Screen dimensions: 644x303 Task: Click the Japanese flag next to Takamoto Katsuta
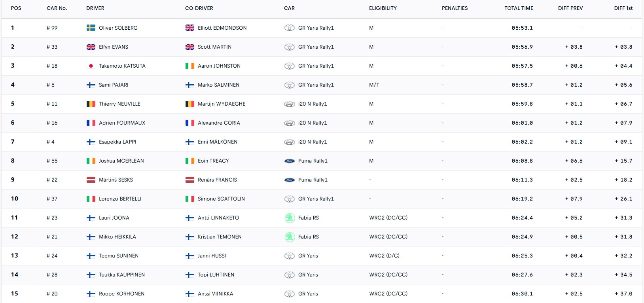91,66
